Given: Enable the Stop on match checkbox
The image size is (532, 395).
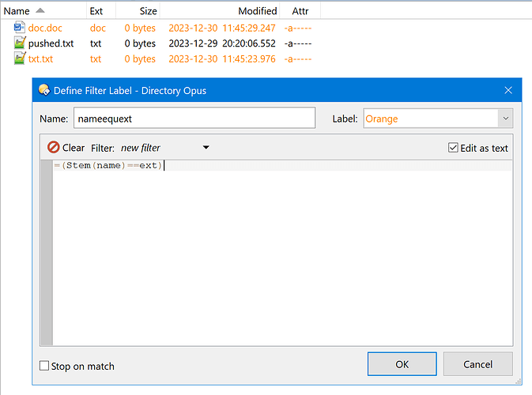Looking at the screenshot, I should [x=44, y=366].
